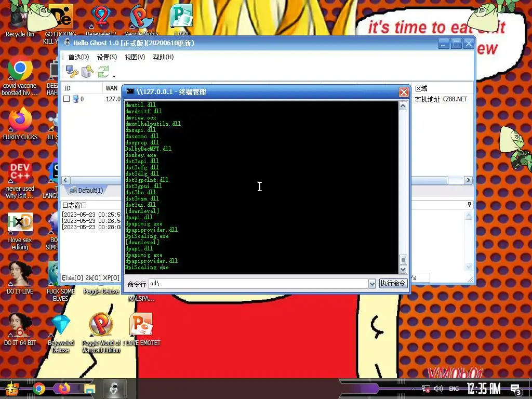Click the Else[0] 2k[0] XP[0] status text

click(x=90, y=278)
